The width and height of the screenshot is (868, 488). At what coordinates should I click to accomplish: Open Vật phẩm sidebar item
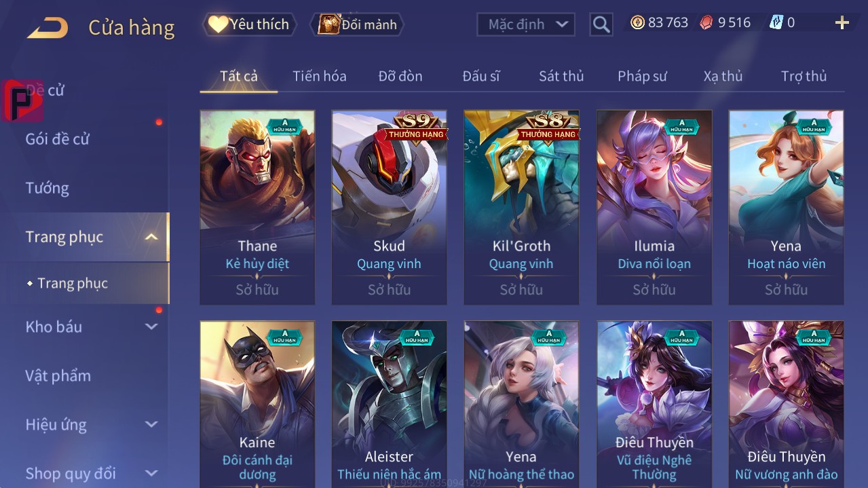coord(58,375)
